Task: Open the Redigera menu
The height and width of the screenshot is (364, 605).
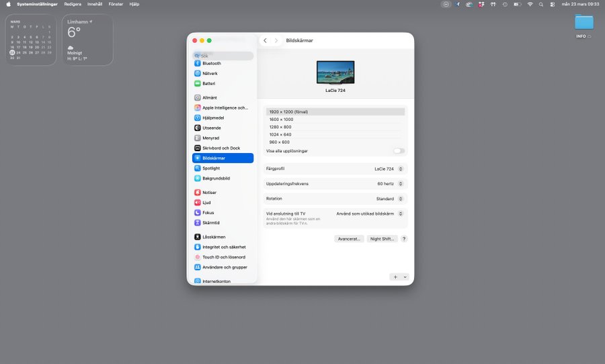Action: [x=72, y=4]
